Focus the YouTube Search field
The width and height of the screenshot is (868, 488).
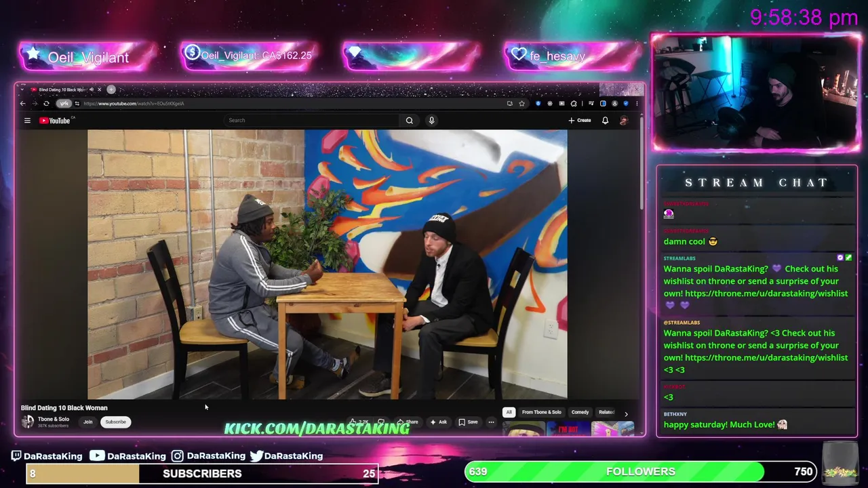pyautogui.click(x=312, y=121)
